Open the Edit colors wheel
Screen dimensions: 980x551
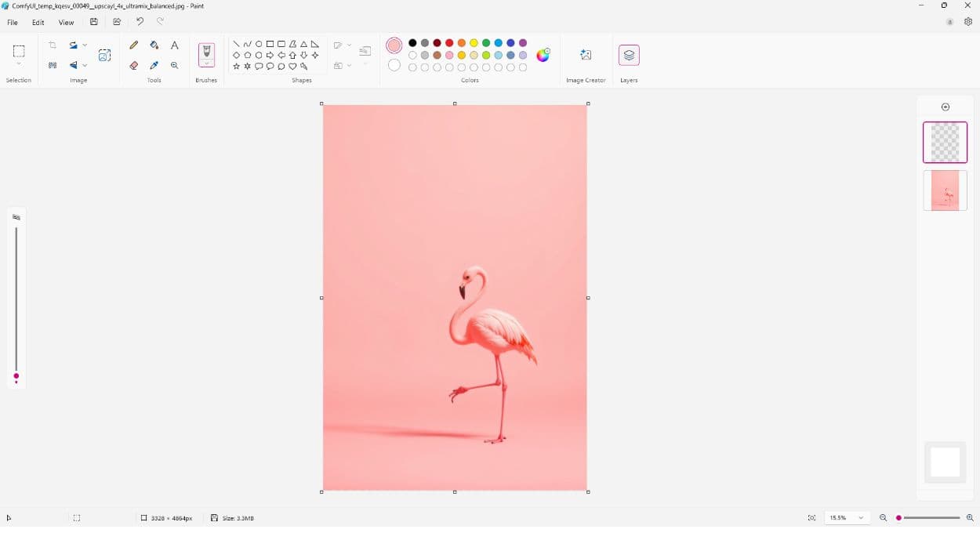543,55
